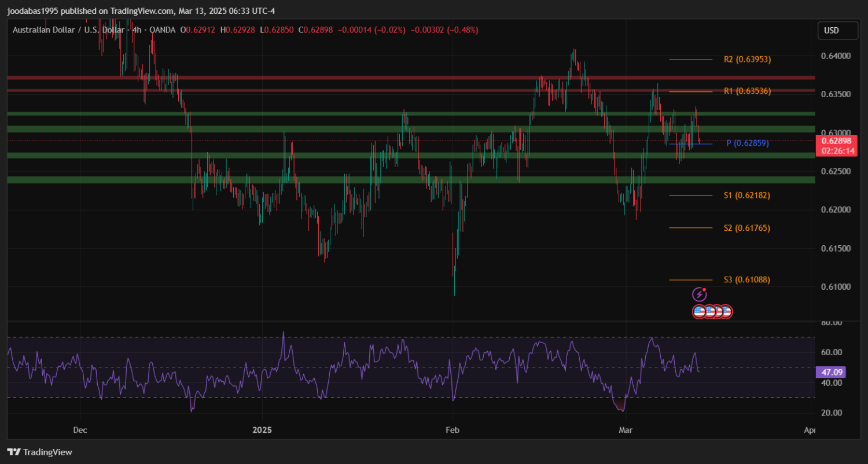Image resolution: width=868 pixels, height=464 pixels.
Task: Click the C0.62898 close value in header
Action: pyautogui.click(x=315, y=30)
